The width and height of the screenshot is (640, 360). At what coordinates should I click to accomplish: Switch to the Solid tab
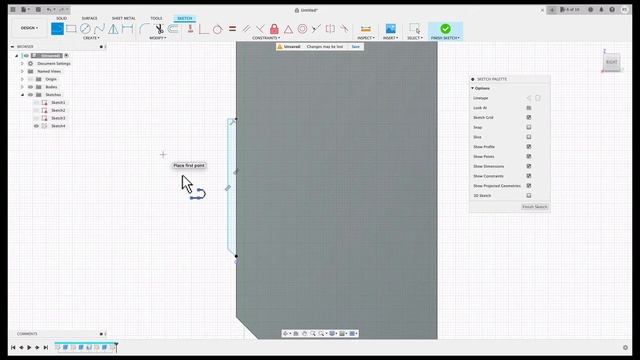click(62, 18)
